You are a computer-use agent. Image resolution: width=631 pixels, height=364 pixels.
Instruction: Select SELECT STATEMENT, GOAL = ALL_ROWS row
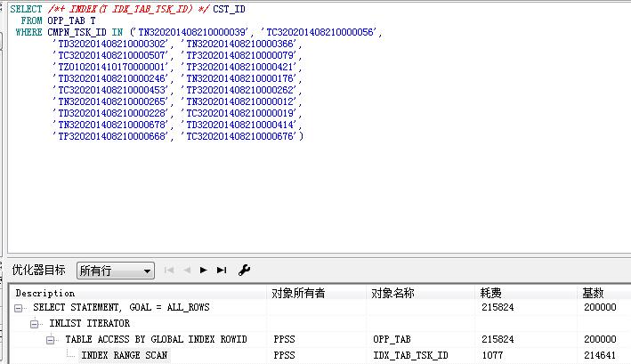121,308
